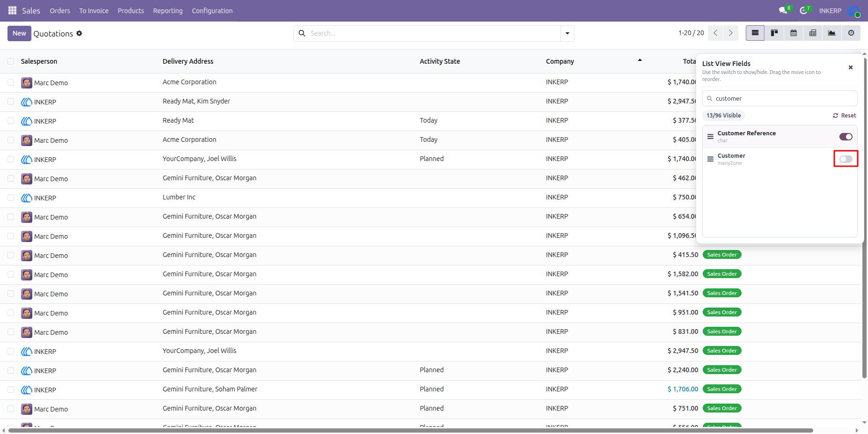Go to next page arrow
The height and width of the screenshot is (434, 868).
point(730,33)
